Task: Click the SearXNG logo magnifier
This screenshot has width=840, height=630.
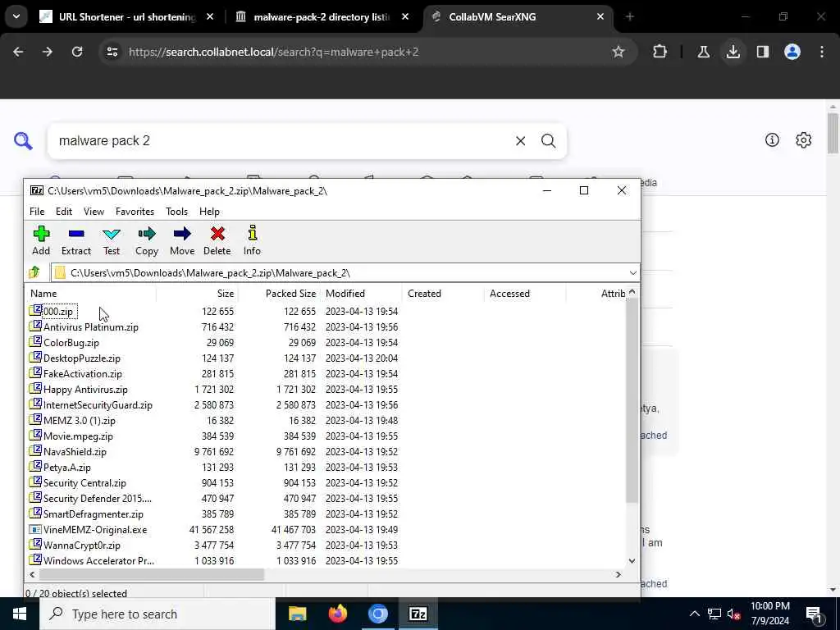Action: pyautogui.click(x=23, y=141)
